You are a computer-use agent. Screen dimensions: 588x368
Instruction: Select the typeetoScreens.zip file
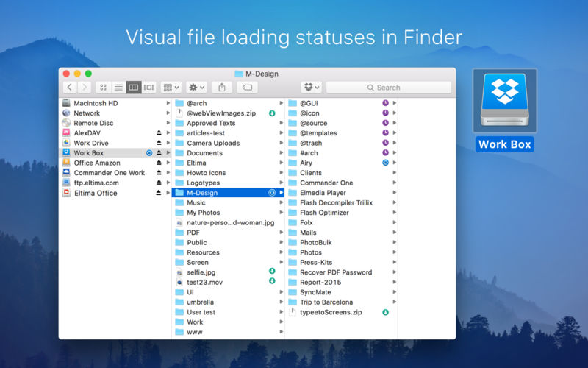(x=331, y=312)
